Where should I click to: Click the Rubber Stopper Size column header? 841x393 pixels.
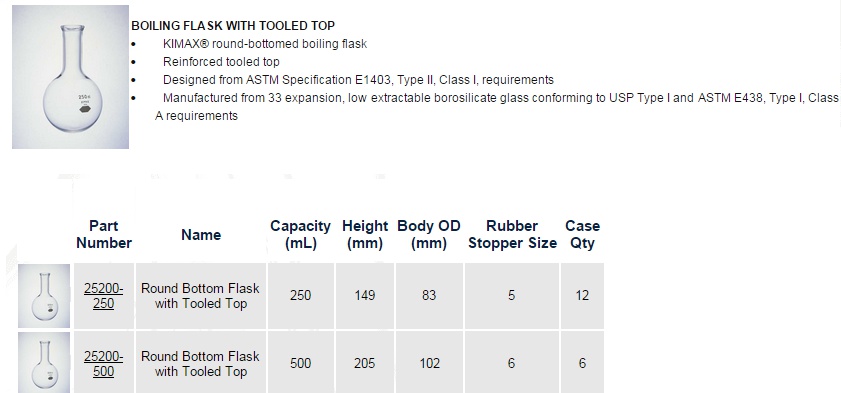click(x=512, y=234)
